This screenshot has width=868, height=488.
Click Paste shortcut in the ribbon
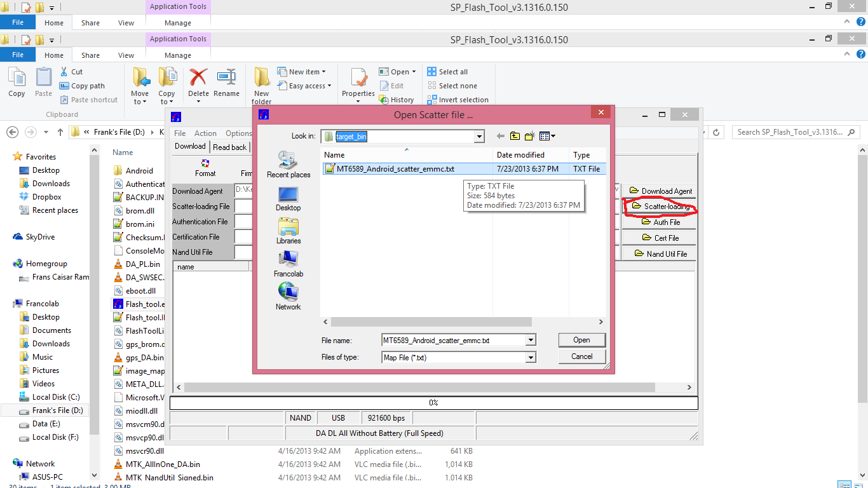[89, 100]
